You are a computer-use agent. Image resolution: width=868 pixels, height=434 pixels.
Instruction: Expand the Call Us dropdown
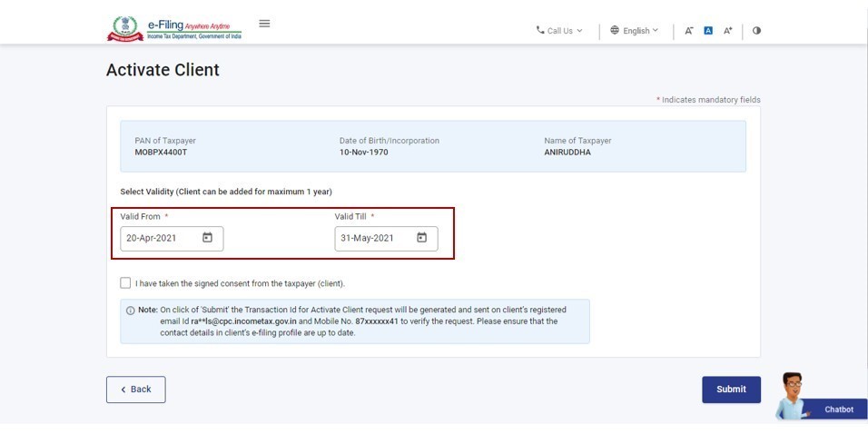pos(559,31)
